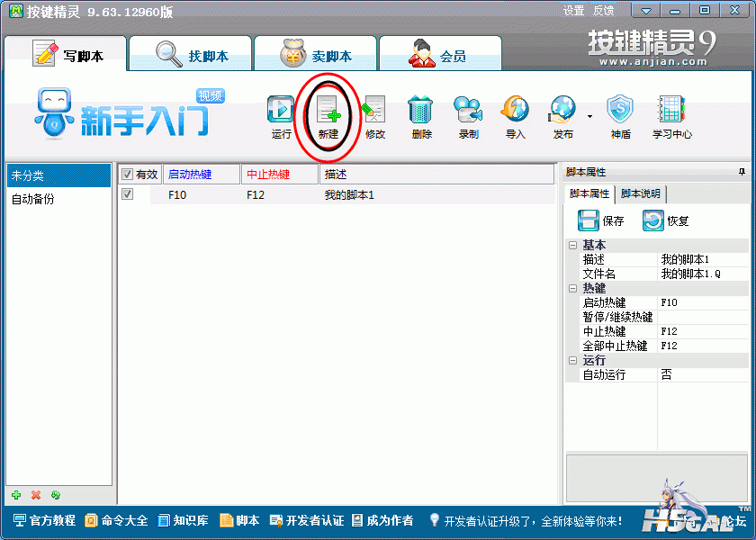Create a new script with 新建
The image size is (756, 540).
coord(328,117)
